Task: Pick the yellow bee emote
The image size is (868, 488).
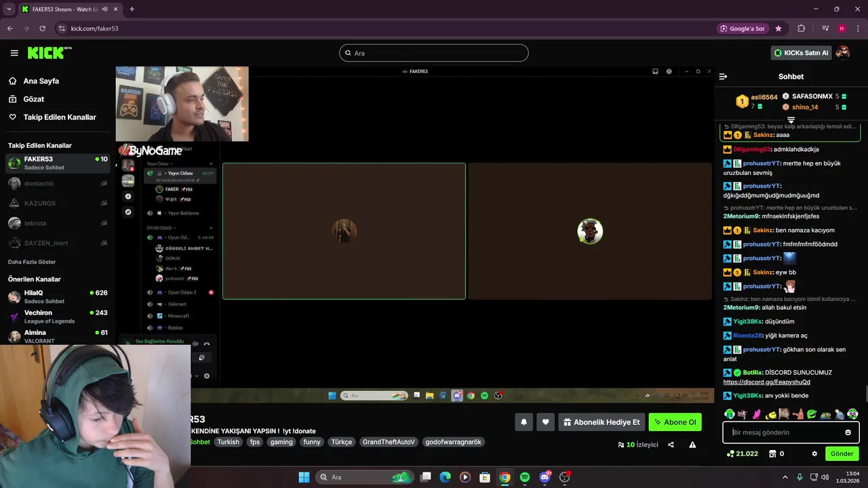Action: pyautogui.click(x=770, y=414)
